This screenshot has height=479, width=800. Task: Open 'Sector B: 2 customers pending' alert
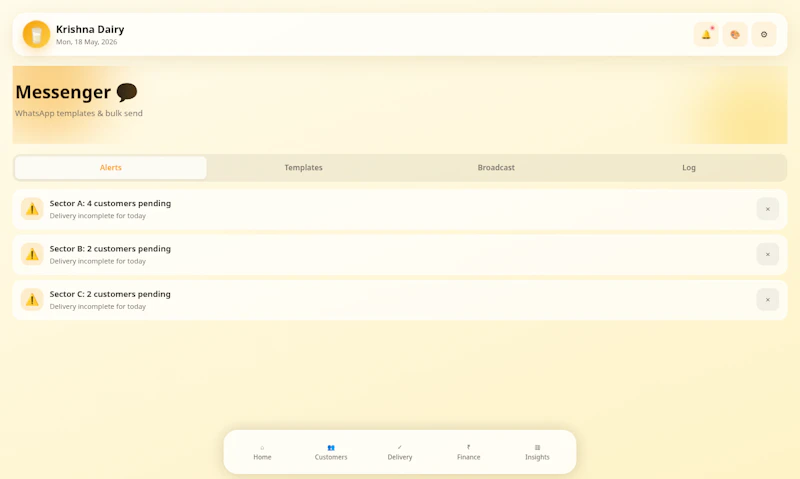[x=400, y=255]
